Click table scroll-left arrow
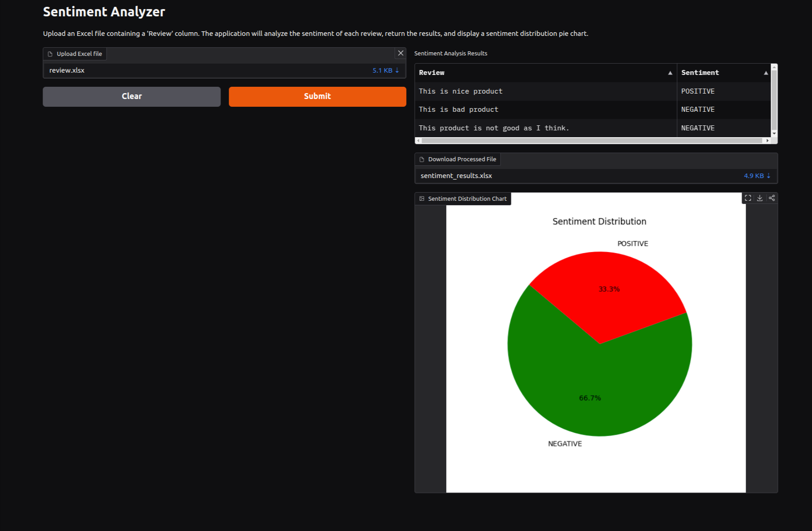 tap(418, 141)
